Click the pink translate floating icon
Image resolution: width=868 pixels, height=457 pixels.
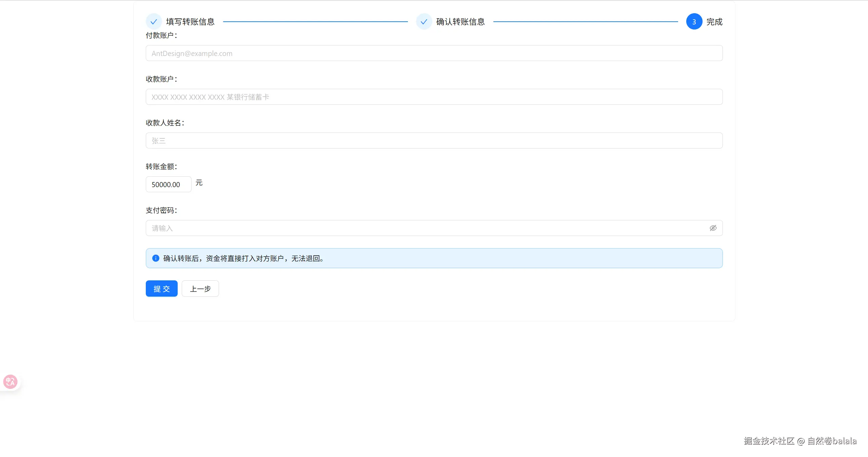click(x=10, y=382)
